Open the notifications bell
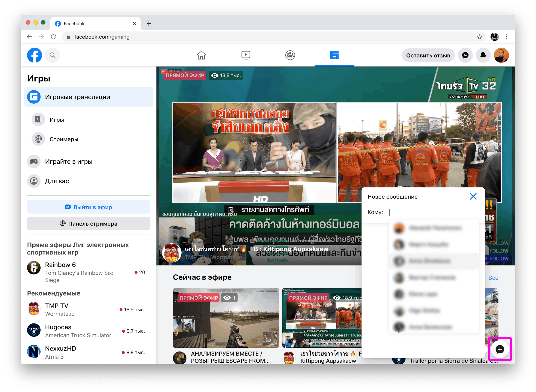The height and width of the screenshot is (392, 536). coord(483,55)
